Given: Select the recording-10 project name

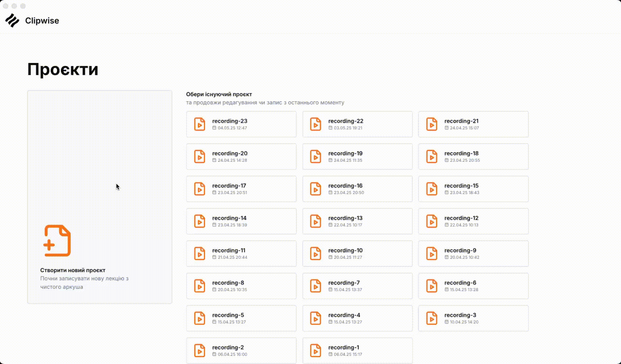Looking at the screenshot, I should coord(345,250).
